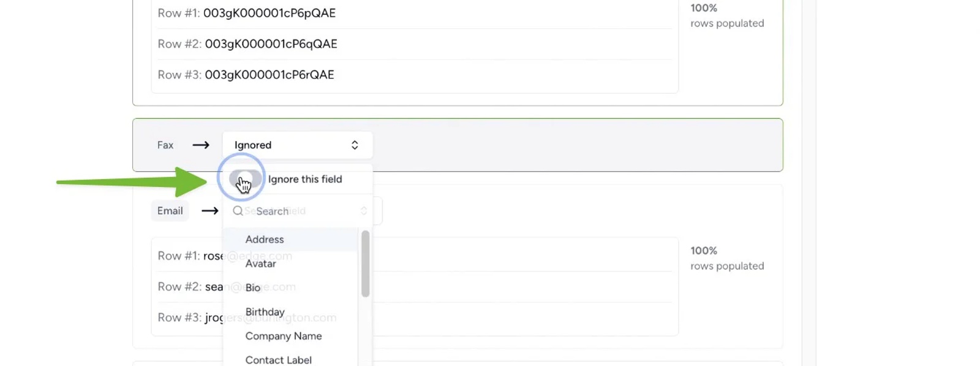Click the chevron arrows on Ignored dropdown
The width and height of the screenshot is (980, 366).
355,145
